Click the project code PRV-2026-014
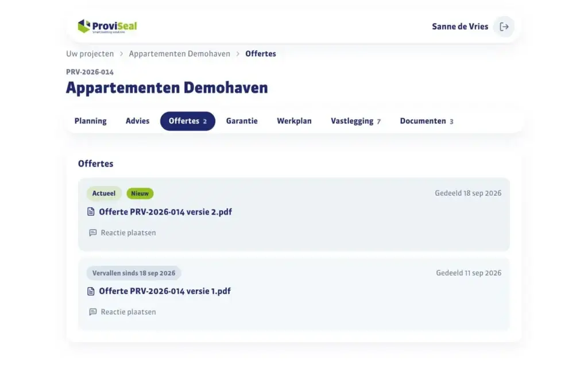This screenshot has width=588, height=372. click(90, 72)
